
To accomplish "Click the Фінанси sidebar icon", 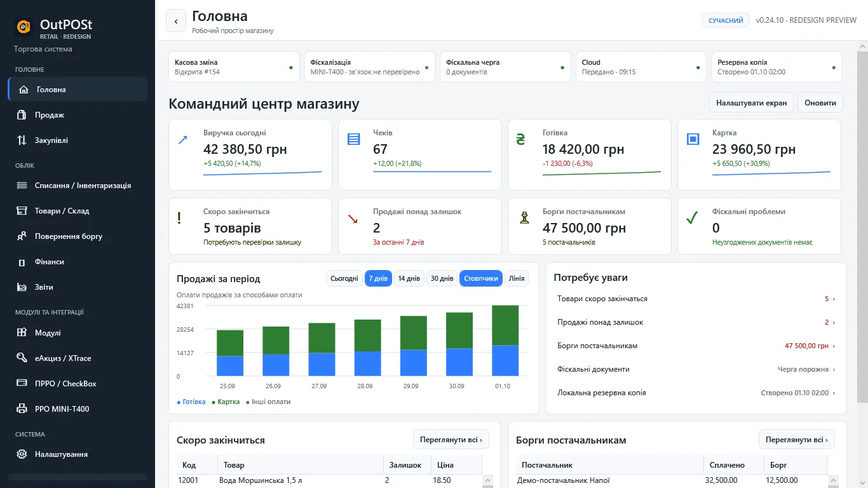I will click(x=22, y=262).
